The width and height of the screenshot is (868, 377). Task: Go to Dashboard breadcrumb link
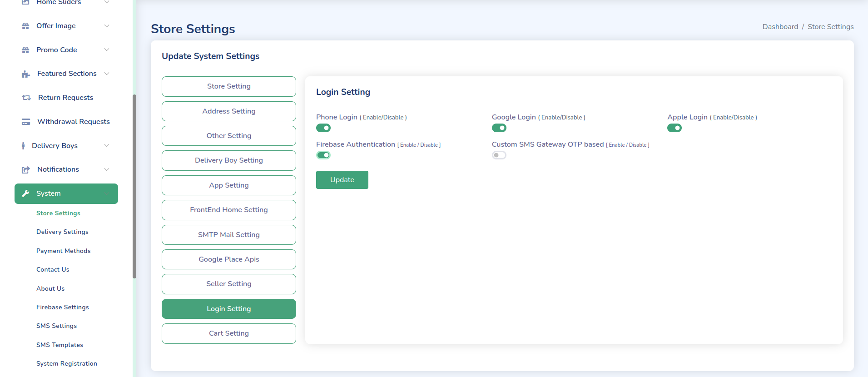click(780, 27)
